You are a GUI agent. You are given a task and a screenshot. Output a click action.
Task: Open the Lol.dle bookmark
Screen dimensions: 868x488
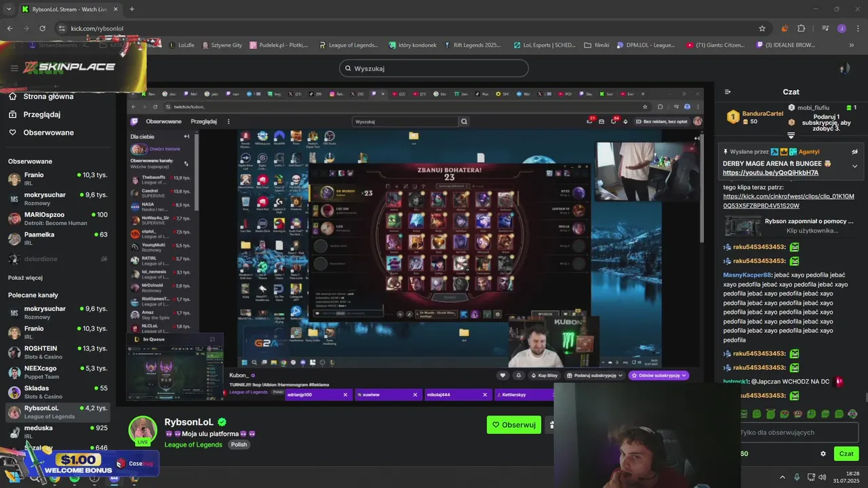[x=181, y=45]
